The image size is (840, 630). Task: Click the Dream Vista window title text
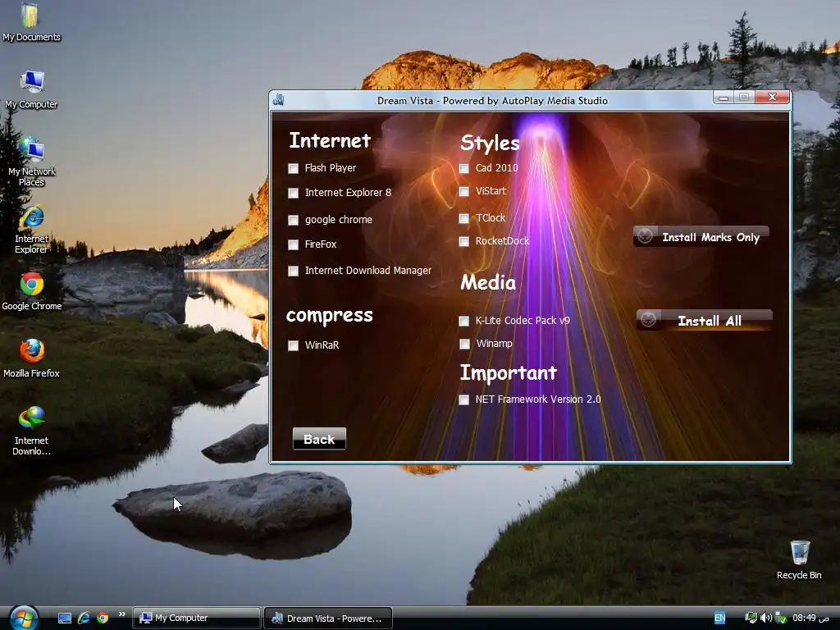point(492,101)
